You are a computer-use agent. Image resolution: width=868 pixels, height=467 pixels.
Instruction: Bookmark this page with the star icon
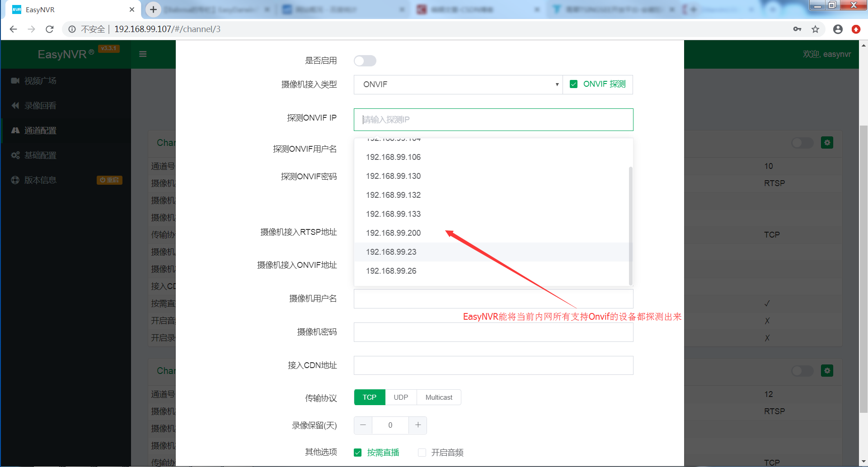coord(815,29)
